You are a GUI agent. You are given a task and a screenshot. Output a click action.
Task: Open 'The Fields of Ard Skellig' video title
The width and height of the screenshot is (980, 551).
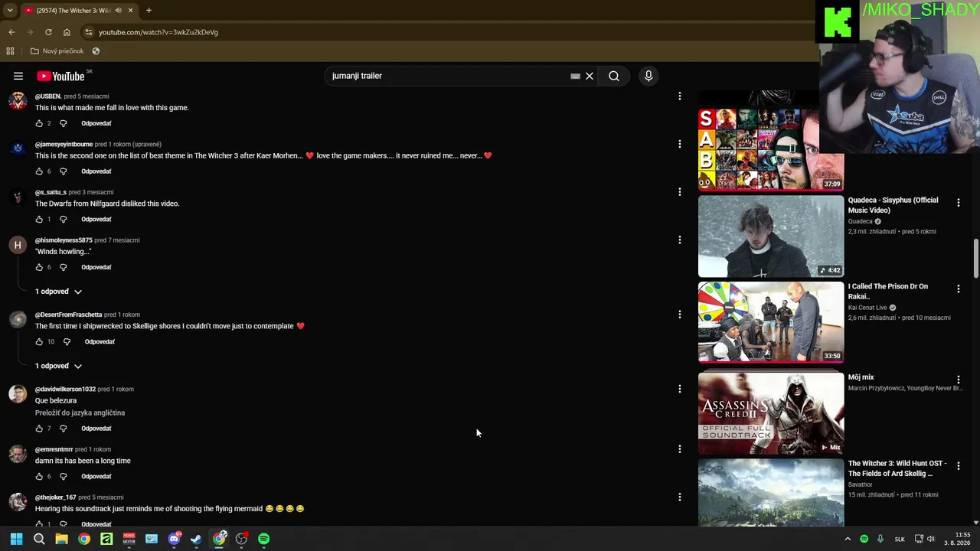(897, 468)
